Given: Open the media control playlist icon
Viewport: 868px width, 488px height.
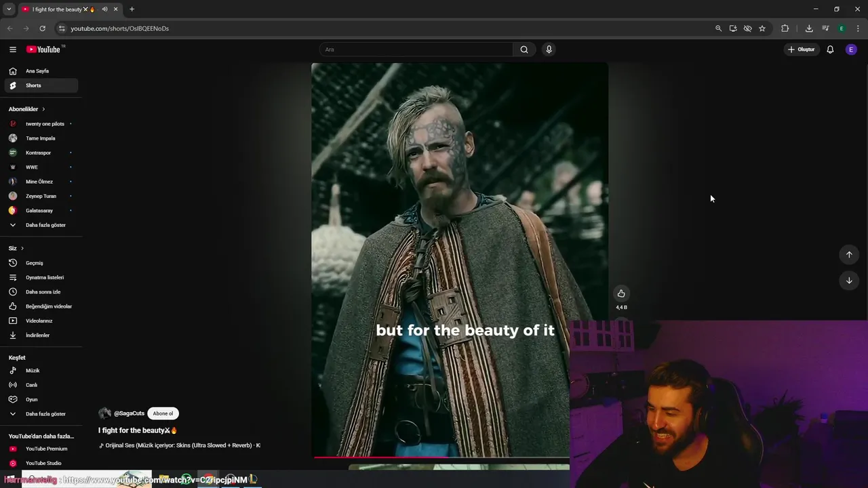Looking at the screenshot, I should click(x=825, y=28).
